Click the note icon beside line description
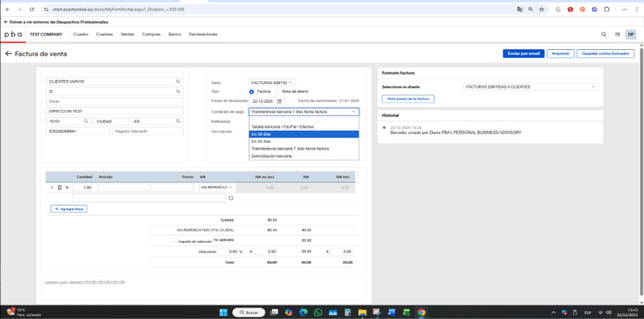The height and width of the screenshot is (319, 644). [x=231, y=198]
